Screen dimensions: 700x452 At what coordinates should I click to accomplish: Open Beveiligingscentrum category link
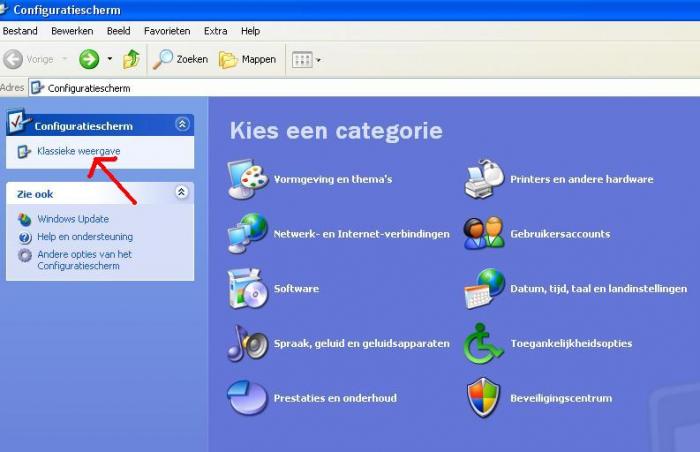point(561,398)
